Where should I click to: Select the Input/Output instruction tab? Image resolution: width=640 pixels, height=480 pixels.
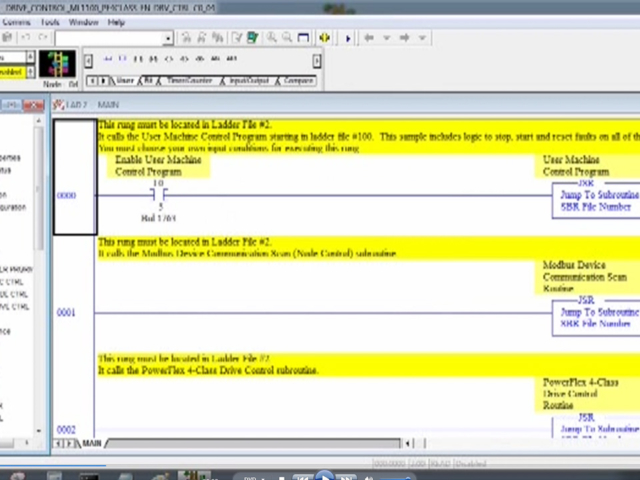click(249, 80)
